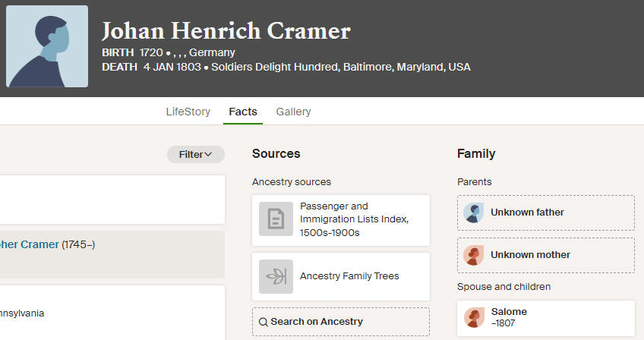Click Salome's avatar icon

(474, 318)
